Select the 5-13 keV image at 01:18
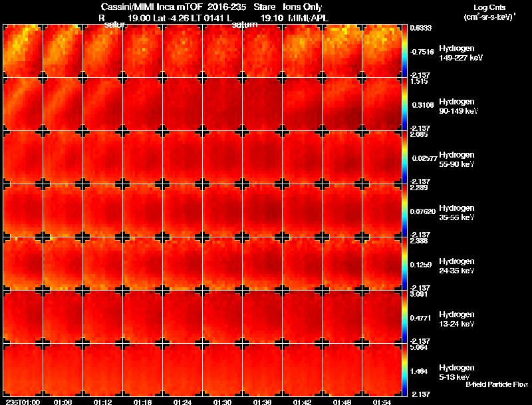The image size is (532, 405). 142,370
